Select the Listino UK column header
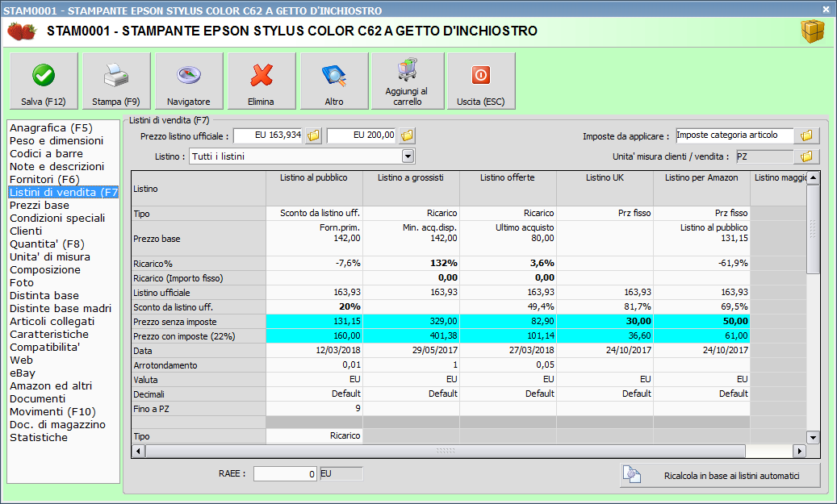Screen dimensions: 837x504 click(605, 188)
